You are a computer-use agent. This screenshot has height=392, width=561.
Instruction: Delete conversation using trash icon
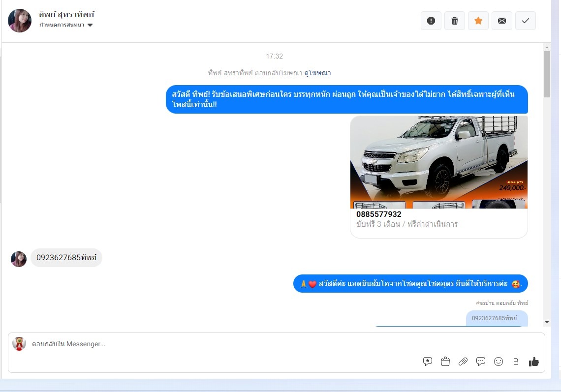[454, 21]
